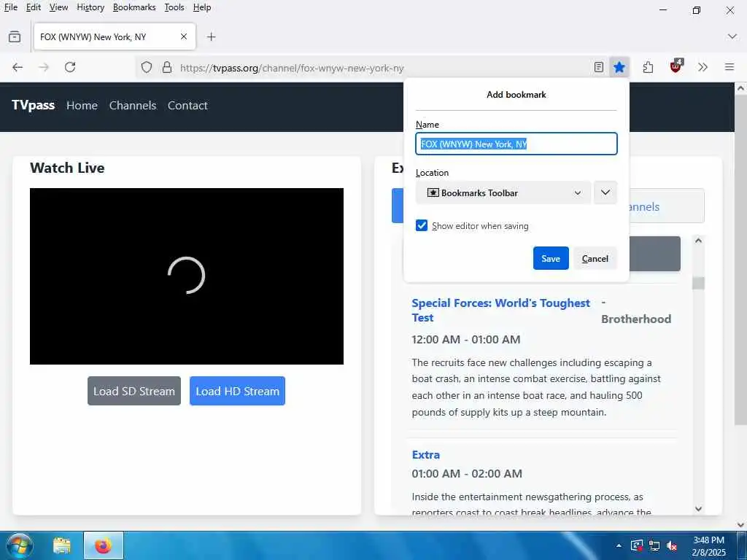The width and height of the screenshot is (747, 560).
Task: Open the Bookmarks menu
Action: pyautogui.click(x=134, y=7)
